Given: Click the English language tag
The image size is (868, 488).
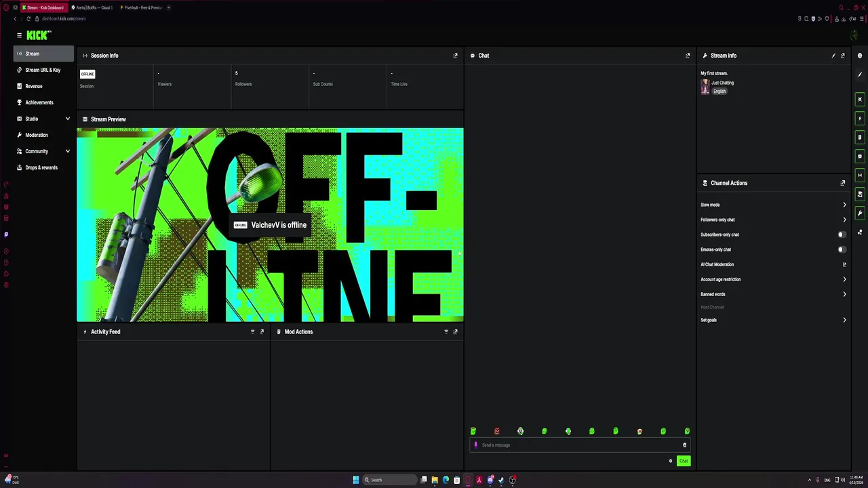Looking at the screenshot, I should coord(719,91).
